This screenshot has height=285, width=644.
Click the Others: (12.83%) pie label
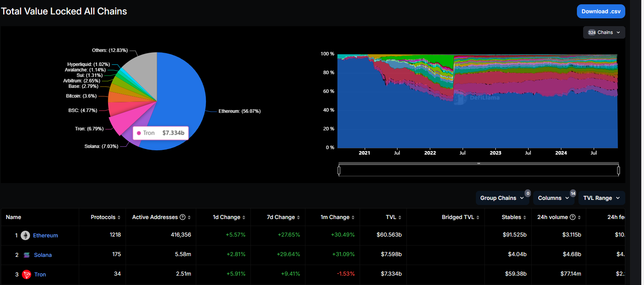click(110, 50)
